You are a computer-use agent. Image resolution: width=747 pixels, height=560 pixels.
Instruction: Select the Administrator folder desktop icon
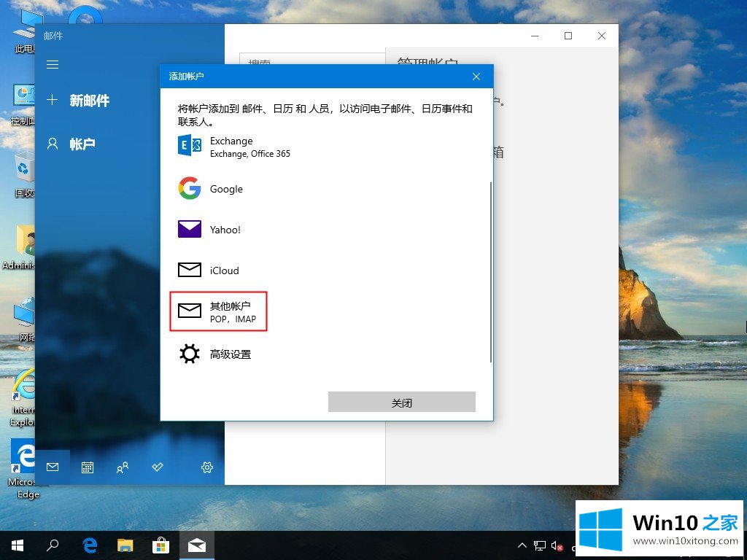20,248
